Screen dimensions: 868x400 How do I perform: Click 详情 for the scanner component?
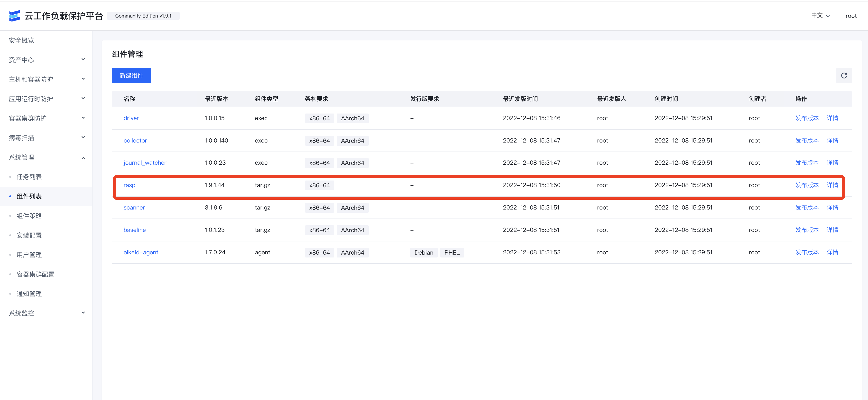832,207
